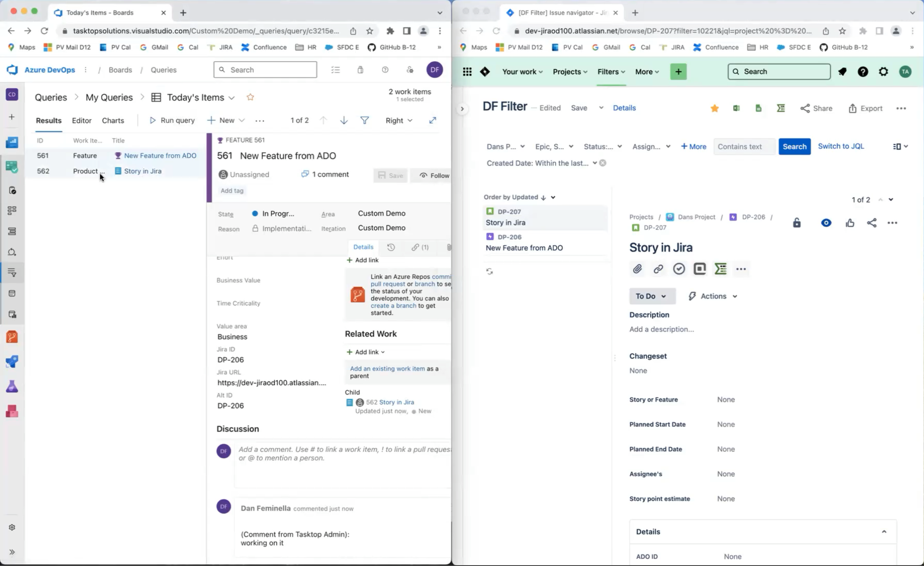Click Run query button
This screenshot has width=924, height=566.
coord(172,120)
